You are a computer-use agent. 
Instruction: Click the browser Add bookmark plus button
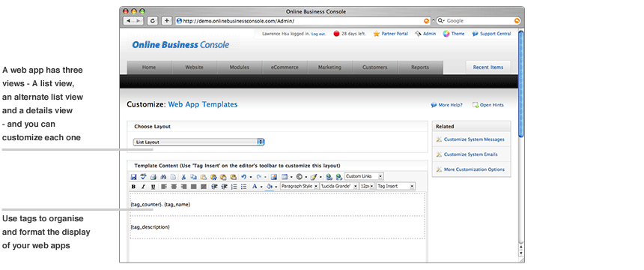[166, 20]
